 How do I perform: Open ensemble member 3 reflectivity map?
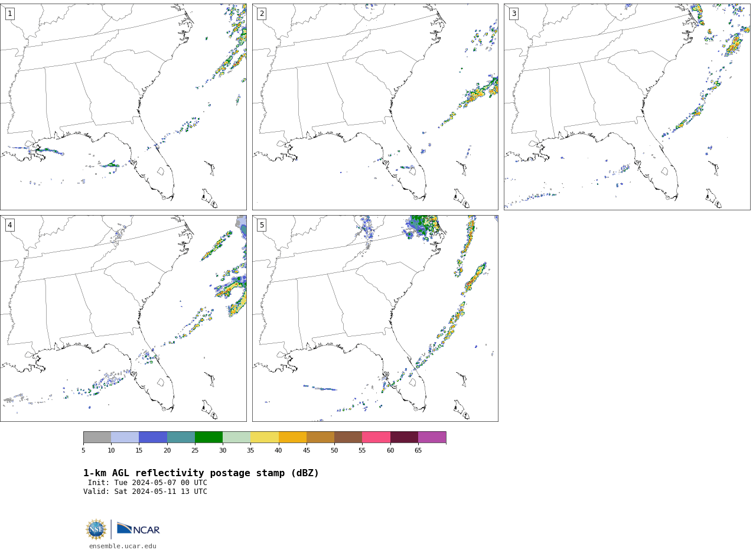coord(627,107)
